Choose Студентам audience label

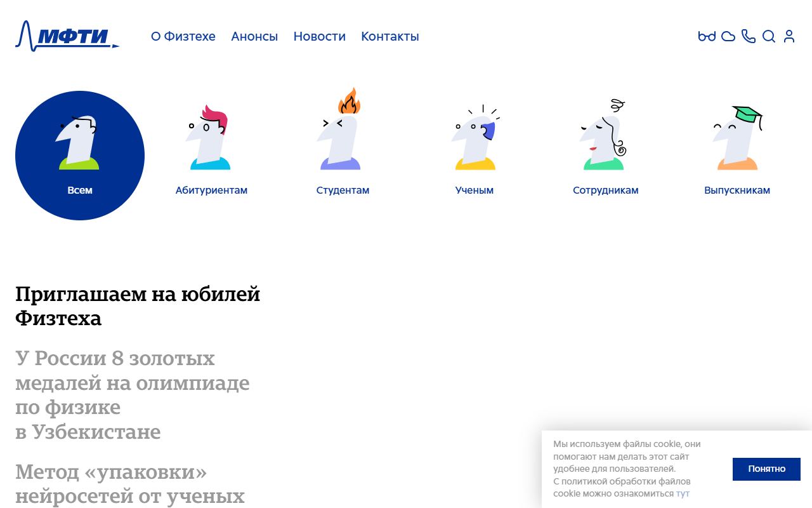pyautogui.click(x=343, y=190)
